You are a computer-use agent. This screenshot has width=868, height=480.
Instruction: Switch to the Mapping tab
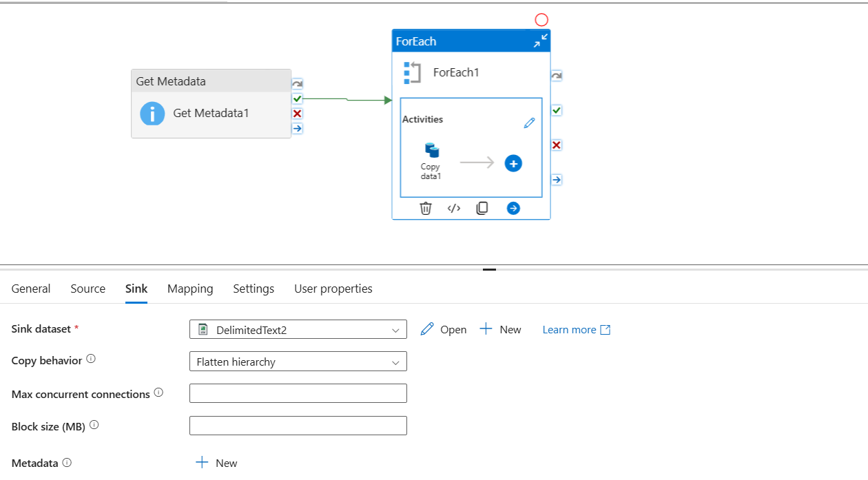pyautogui.click(x=190, y=289)
